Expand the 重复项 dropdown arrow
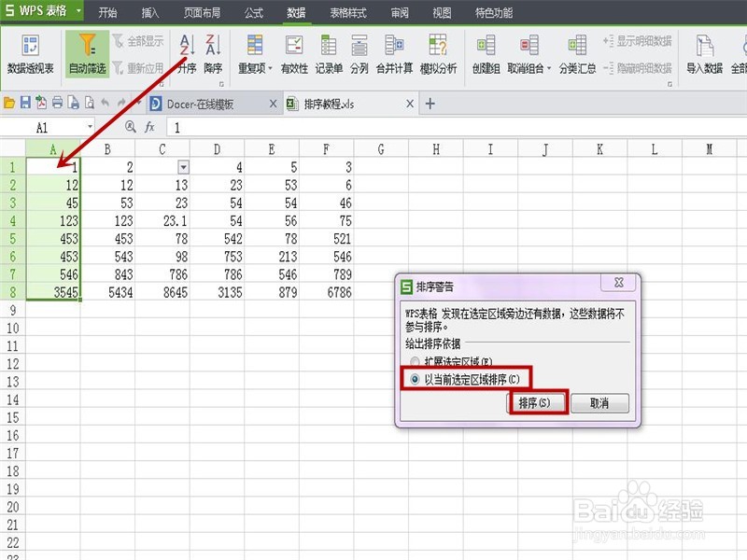Screen dimensions: 747x560 tap(271, 68)
